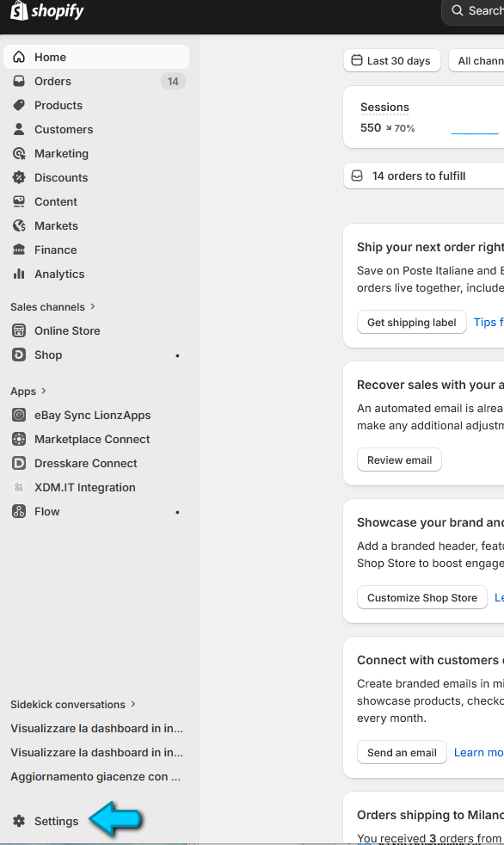504x845 pixels.
Task: Open the Markets label in sidebar
Action: 56,225
